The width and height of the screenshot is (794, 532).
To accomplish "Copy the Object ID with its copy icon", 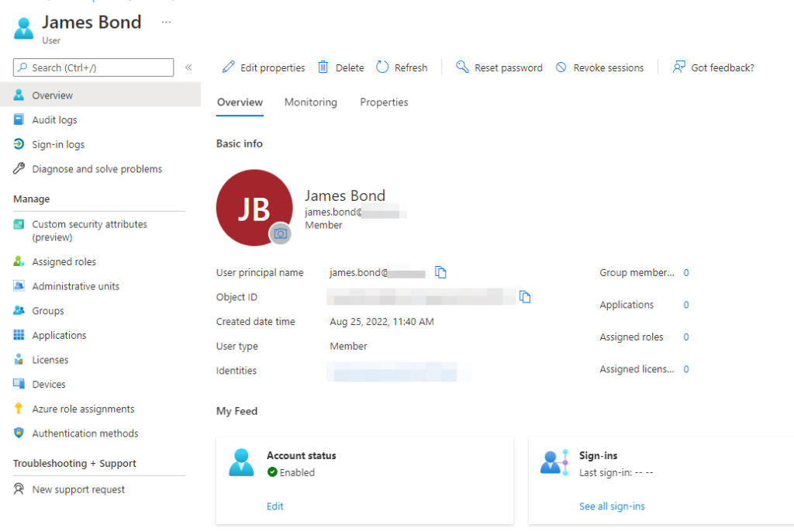I will point(525,296).
